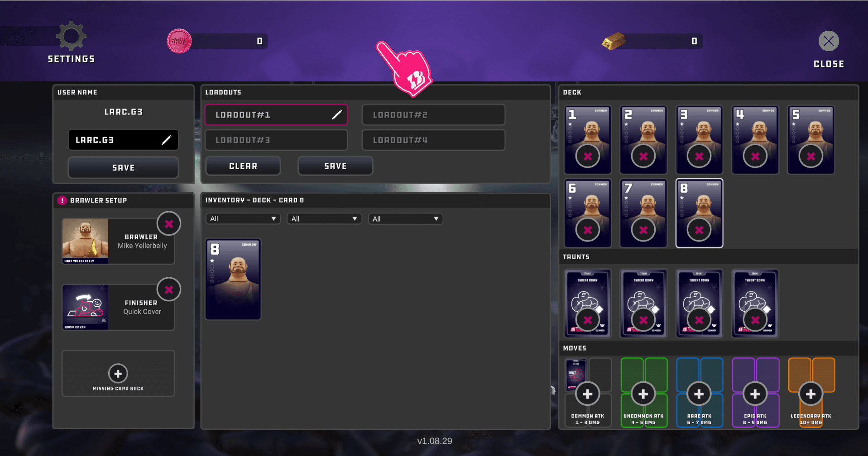868x456 pixels.
Task: Switch to Loadout#2
Action: click(x=433, y=115)
